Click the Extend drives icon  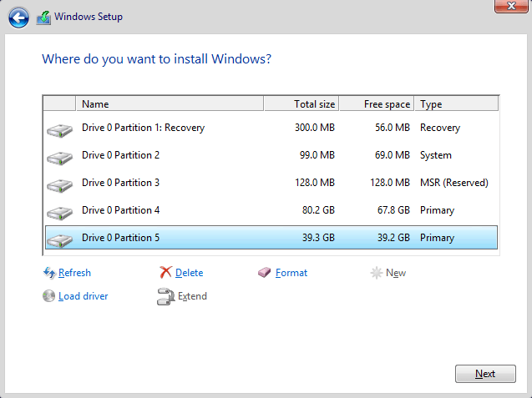(x=165, y=296)
